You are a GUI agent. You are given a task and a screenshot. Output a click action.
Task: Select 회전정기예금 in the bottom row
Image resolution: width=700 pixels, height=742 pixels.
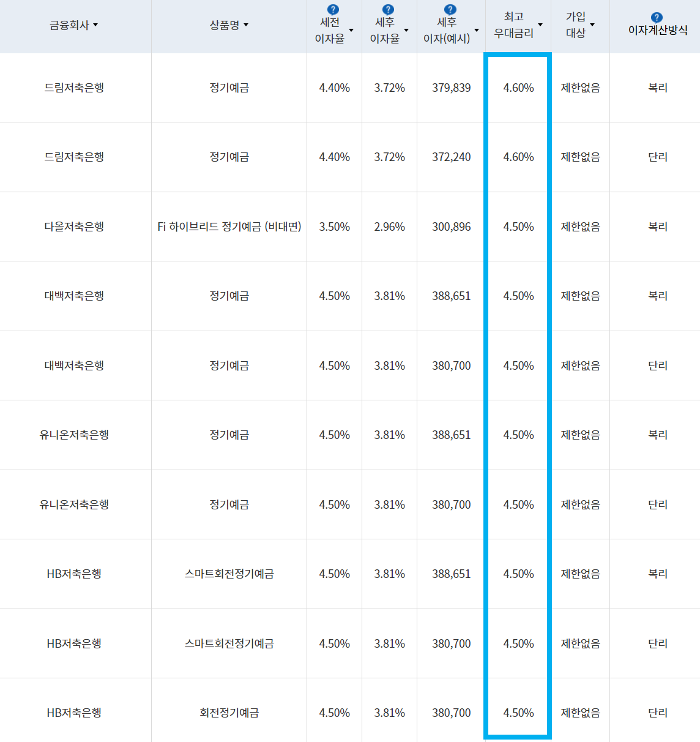coord(229,713)
